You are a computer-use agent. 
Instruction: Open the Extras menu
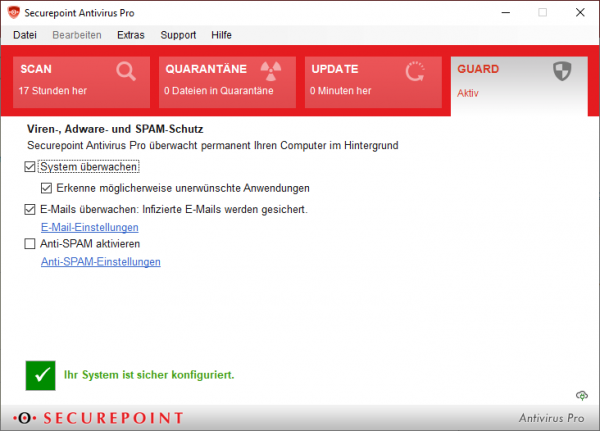[x=130, y=35]
